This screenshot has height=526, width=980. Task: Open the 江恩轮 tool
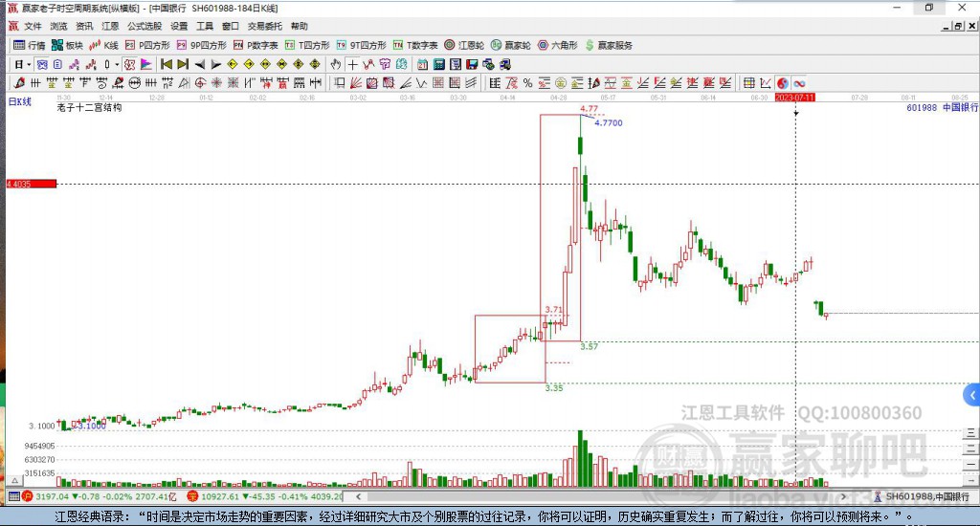[x=464, y=45]
